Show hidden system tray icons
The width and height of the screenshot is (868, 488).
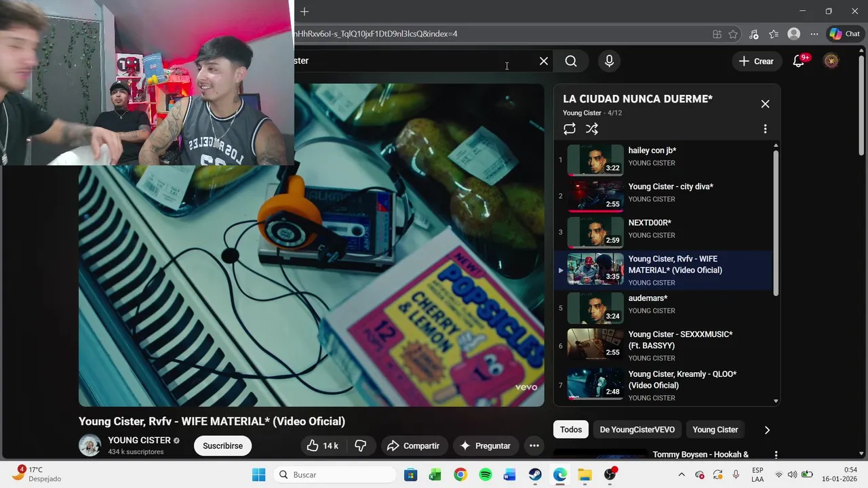coord(682,474)
